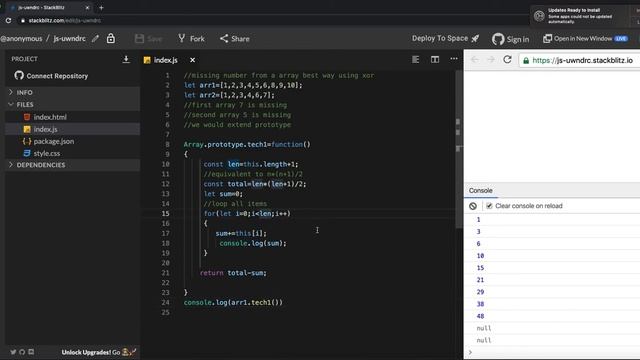640x360 pixels.
Task: Edit project name pencil icon
Action: (95, 39)
